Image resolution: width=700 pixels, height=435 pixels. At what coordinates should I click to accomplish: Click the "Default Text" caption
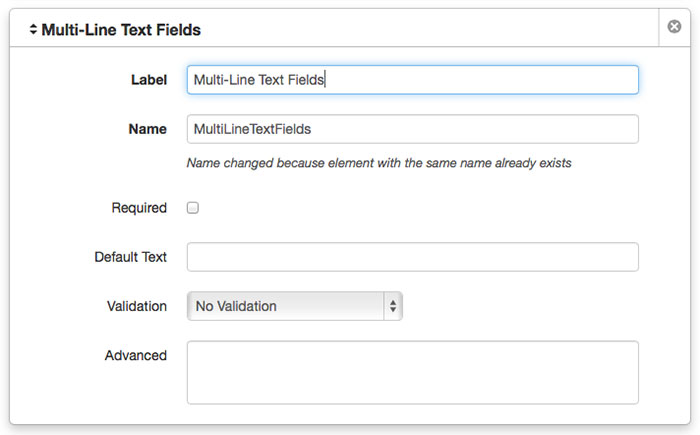tap(130, 257)
